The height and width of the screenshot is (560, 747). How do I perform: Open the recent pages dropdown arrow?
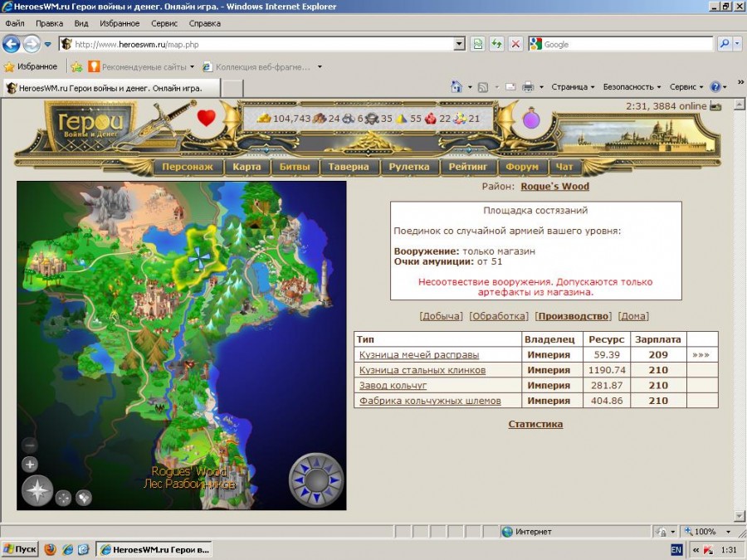47,44
